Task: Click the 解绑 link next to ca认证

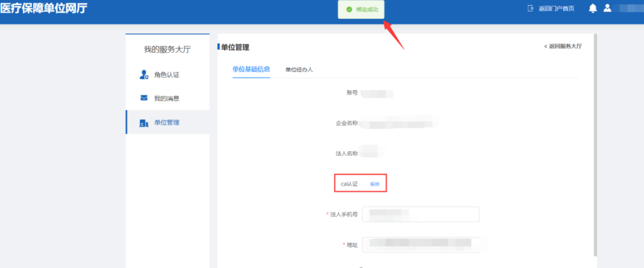Action: click(375, 184)
